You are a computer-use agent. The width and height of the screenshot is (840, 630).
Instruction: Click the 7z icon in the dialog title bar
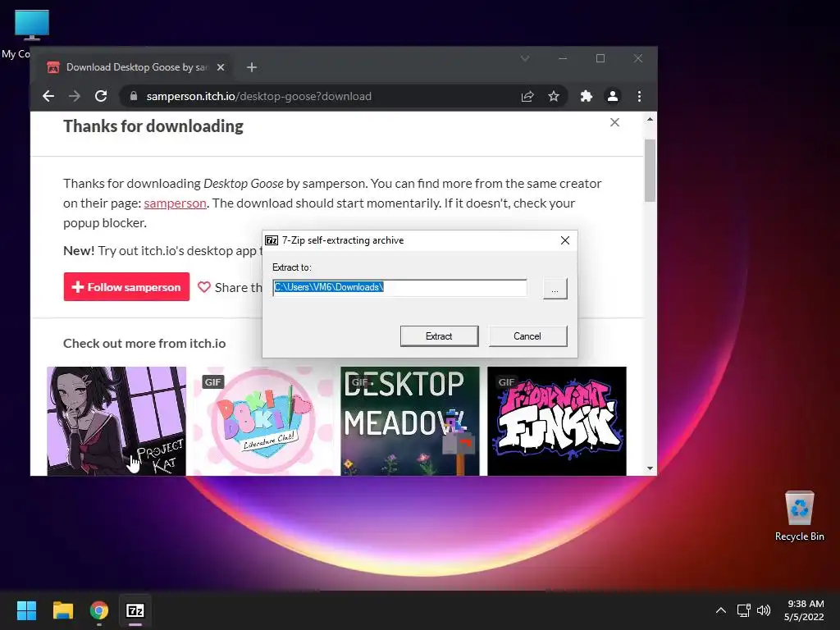(x=272, y=240)
